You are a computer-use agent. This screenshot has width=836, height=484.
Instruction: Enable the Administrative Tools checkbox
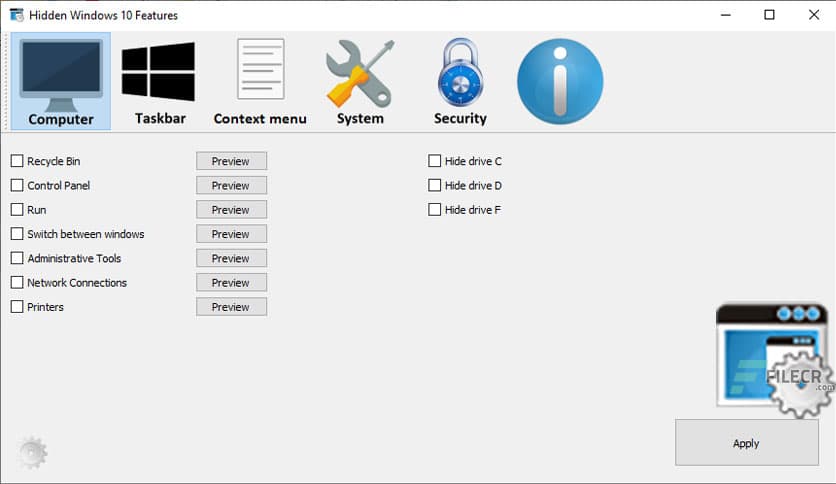(x=17, y=258)
